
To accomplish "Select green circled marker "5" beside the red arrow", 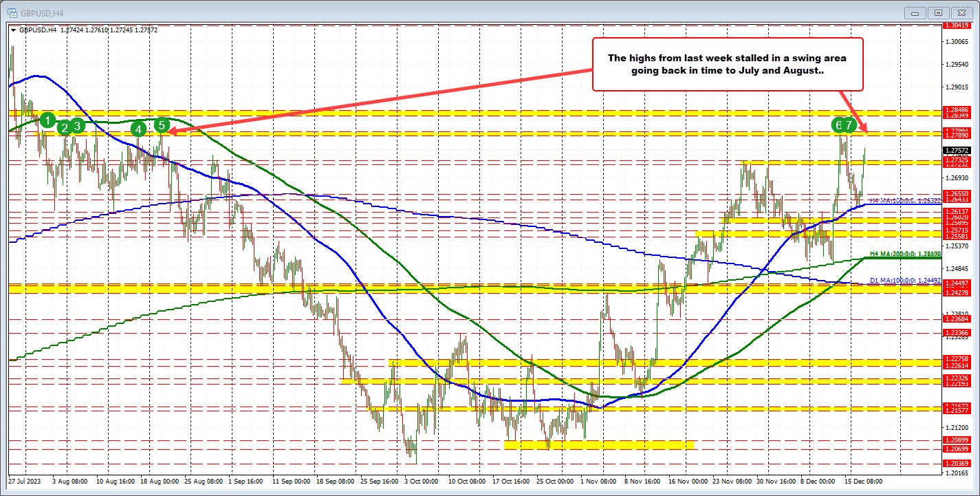I will click(162, 125).
